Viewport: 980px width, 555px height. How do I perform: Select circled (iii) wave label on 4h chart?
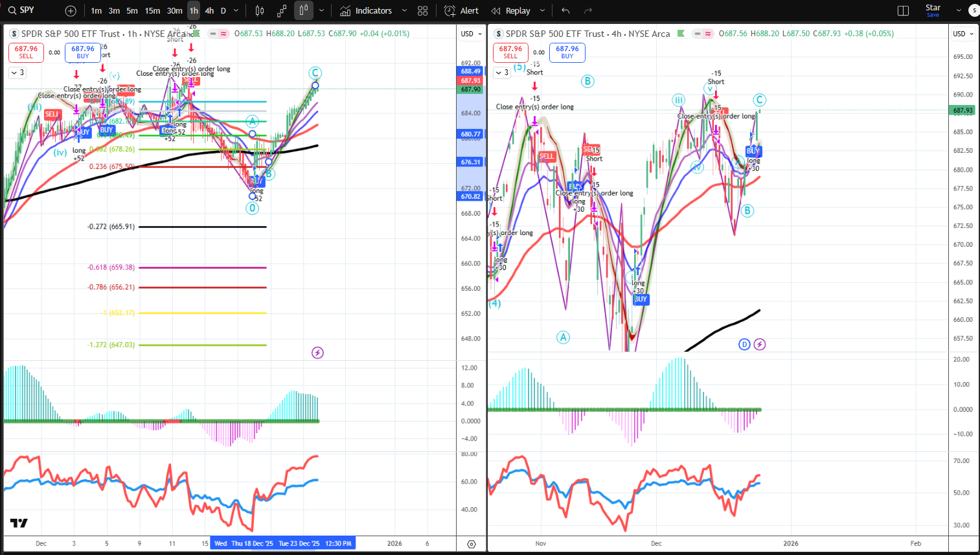pyautogui.click(x=678, y=100)
